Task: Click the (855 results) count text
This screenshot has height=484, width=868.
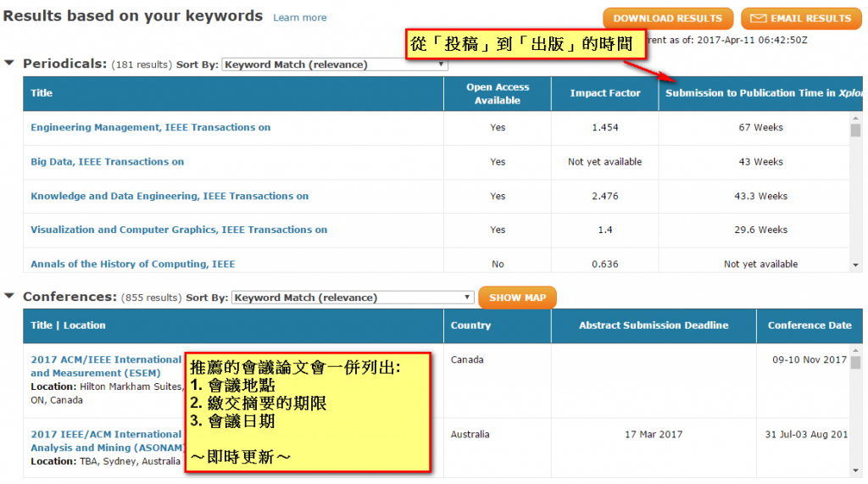Action: [151, 298]
